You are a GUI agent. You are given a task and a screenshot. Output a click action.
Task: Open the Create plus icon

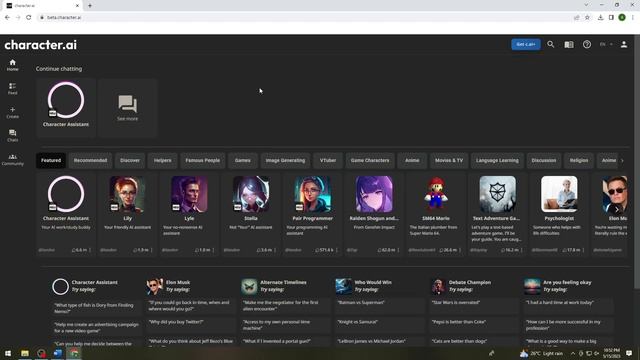12,112
